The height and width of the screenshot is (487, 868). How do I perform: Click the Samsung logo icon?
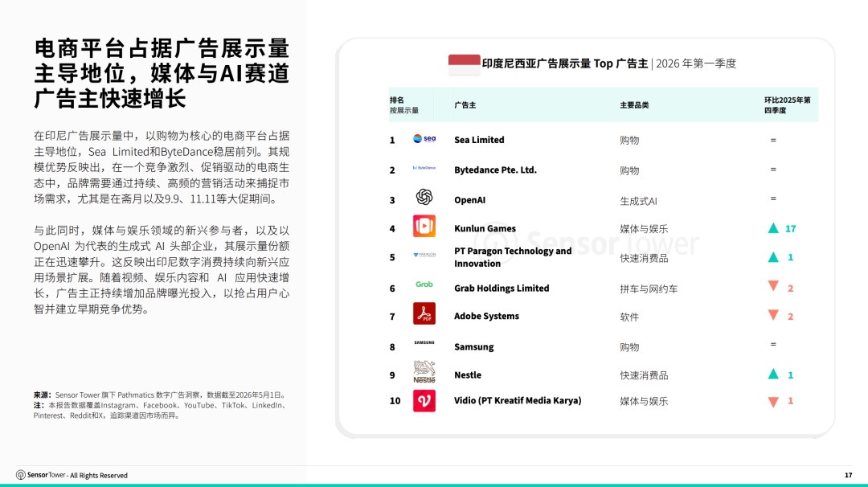[424, 342]
